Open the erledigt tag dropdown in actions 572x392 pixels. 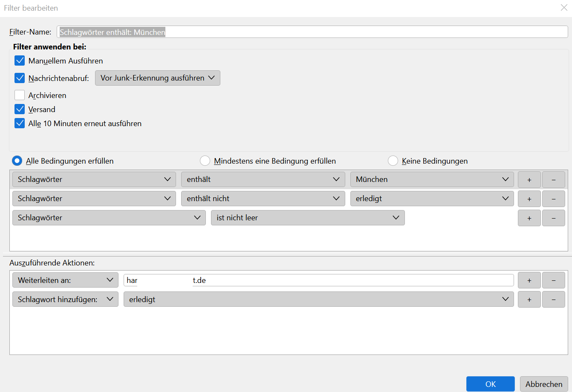[318, 300]
